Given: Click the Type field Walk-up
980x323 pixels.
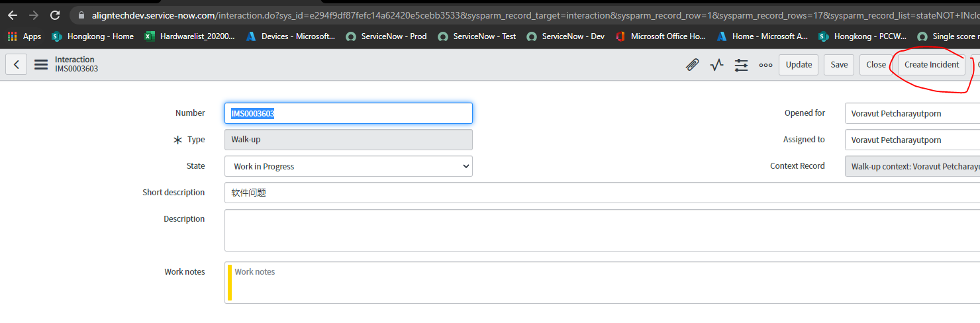Looking at the screenshot, I should (x=348, y=140).
